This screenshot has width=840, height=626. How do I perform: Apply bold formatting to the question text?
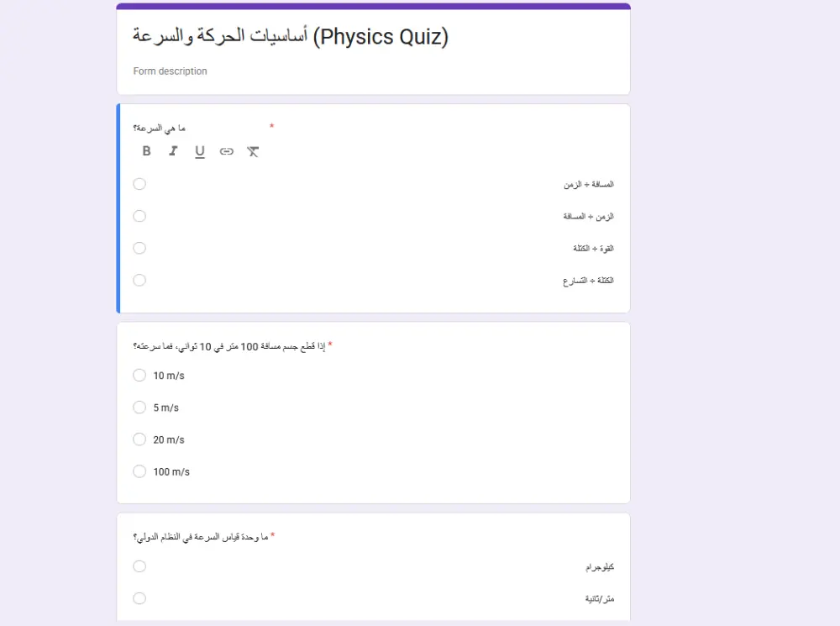(146, 151)
